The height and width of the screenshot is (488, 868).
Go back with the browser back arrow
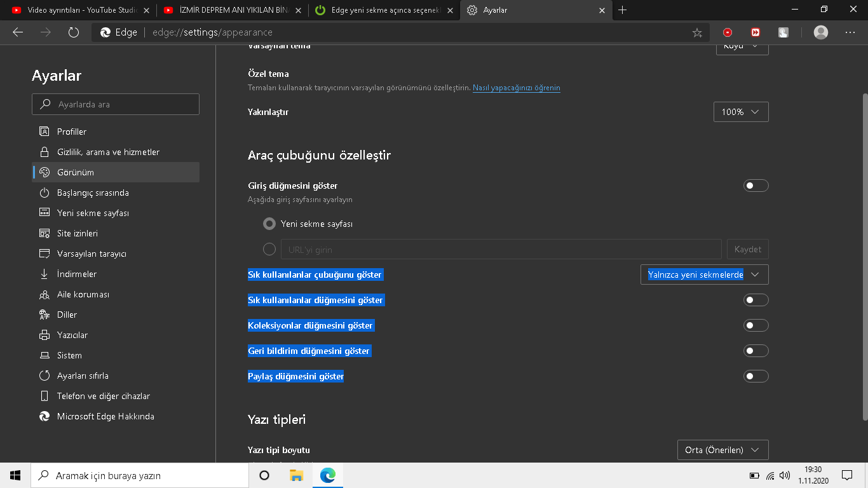18,32
